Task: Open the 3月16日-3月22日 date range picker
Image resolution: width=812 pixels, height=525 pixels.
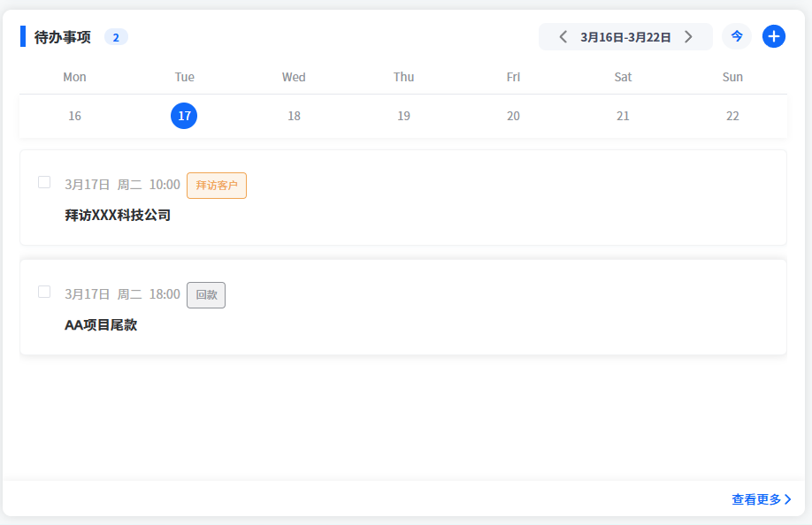Action: (625, 37)
